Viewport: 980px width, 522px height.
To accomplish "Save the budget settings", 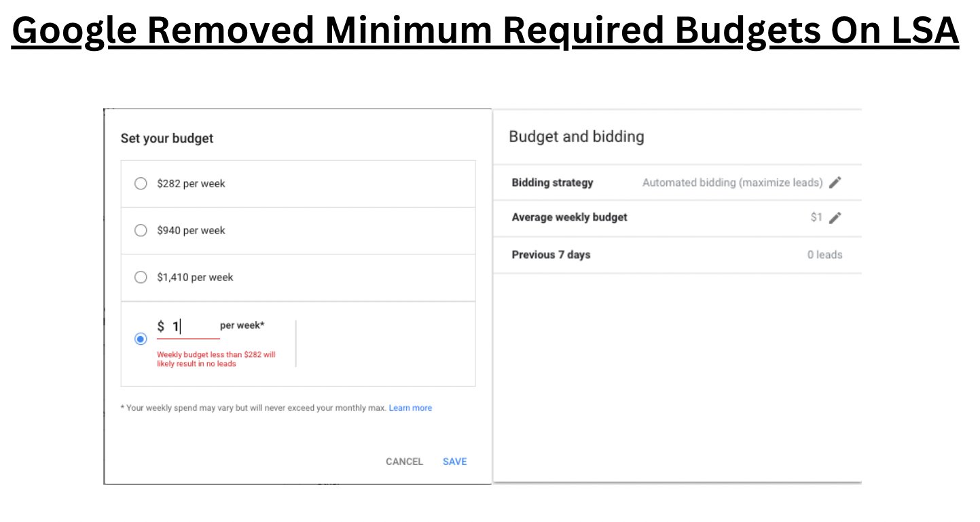I will point(454,461).
